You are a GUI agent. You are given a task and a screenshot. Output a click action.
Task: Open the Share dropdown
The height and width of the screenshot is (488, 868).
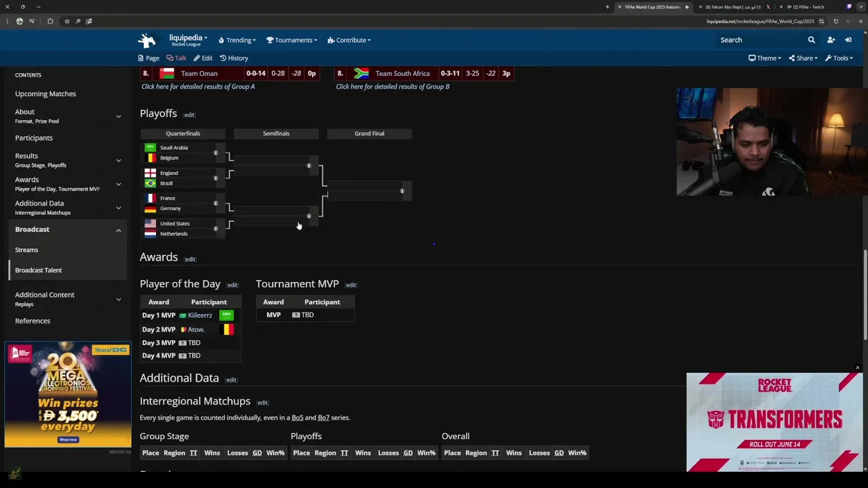[803, 58]
